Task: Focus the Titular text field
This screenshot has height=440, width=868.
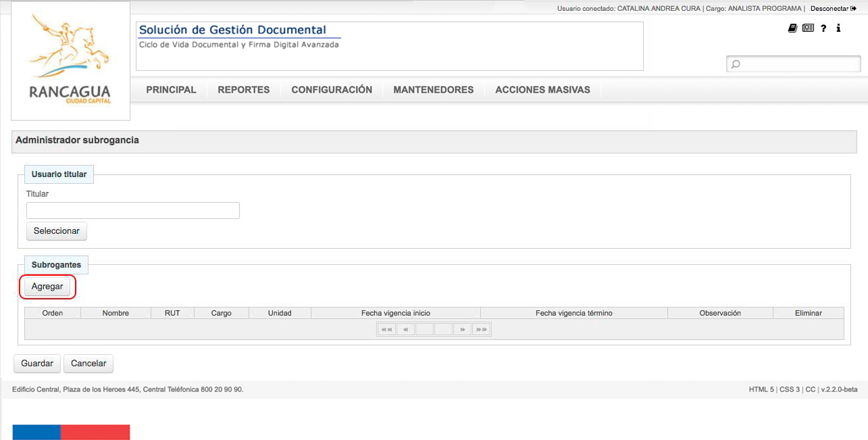Action: click(133, 210)
